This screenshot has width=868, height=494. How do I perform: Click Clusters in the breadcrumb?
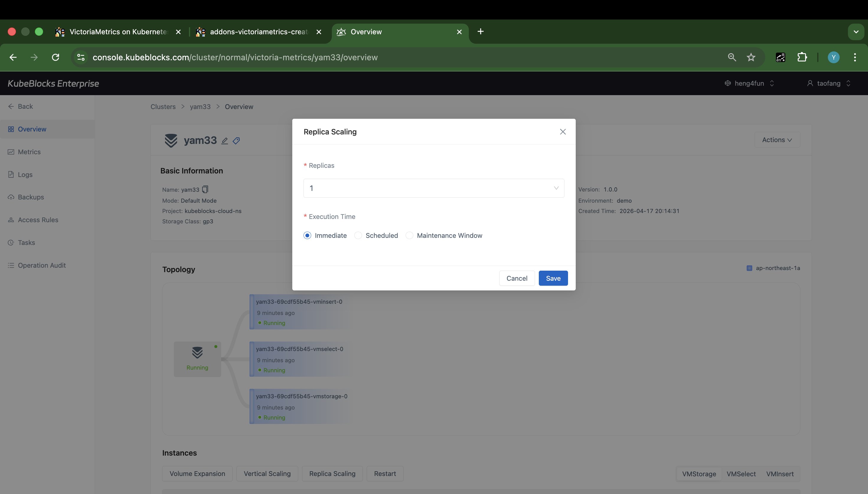tap(163, 107)
